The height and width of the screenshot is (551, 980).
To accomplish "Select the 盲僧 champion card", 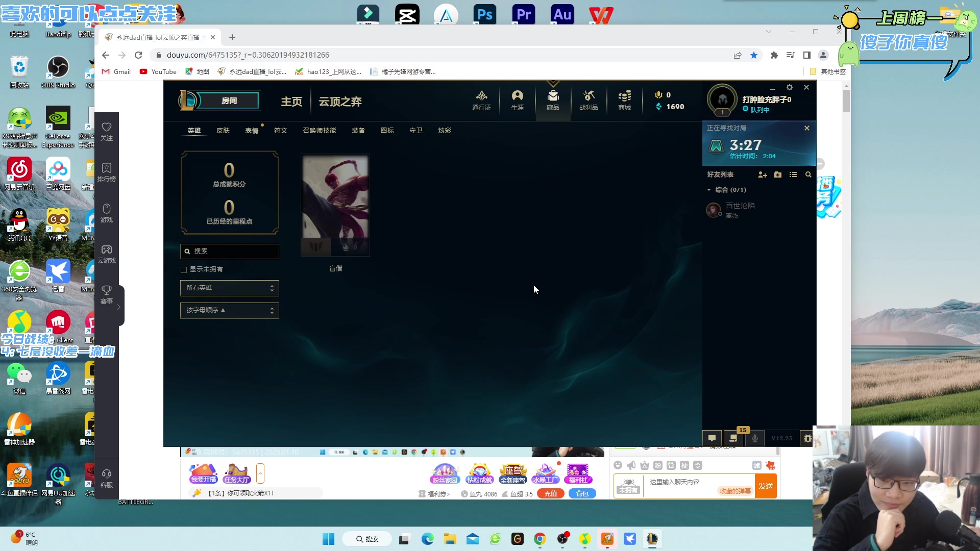I will (335, 205).
